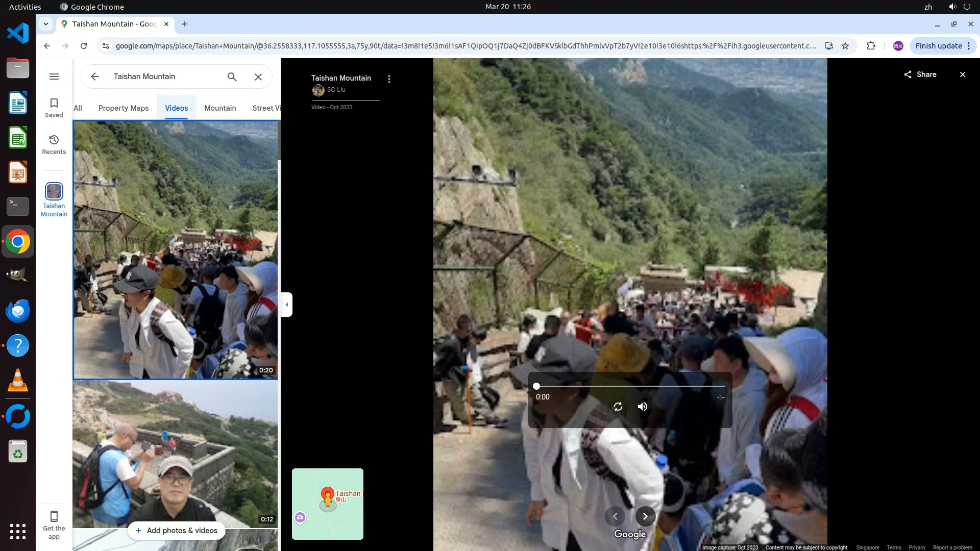
Task: Click the search magnifier icon
Action: click(x=232, y=77)
